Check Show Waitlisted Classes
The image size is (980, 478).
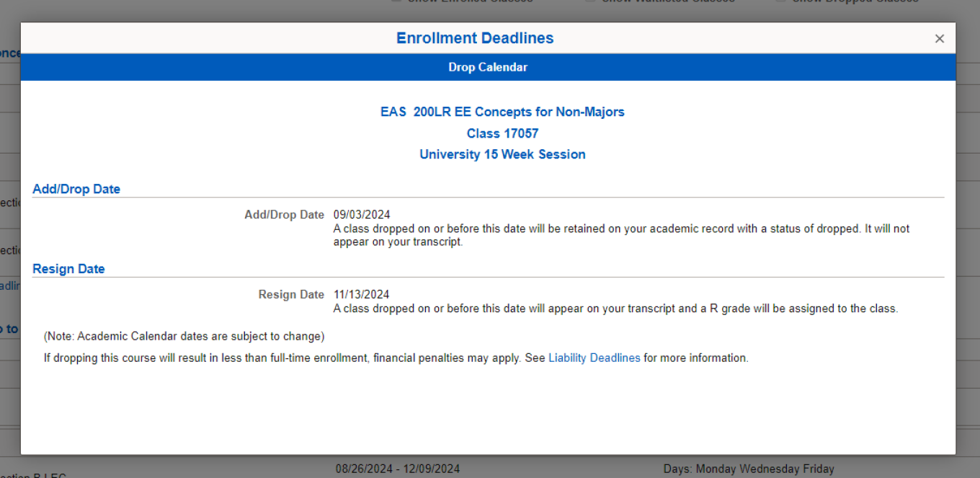589,1
